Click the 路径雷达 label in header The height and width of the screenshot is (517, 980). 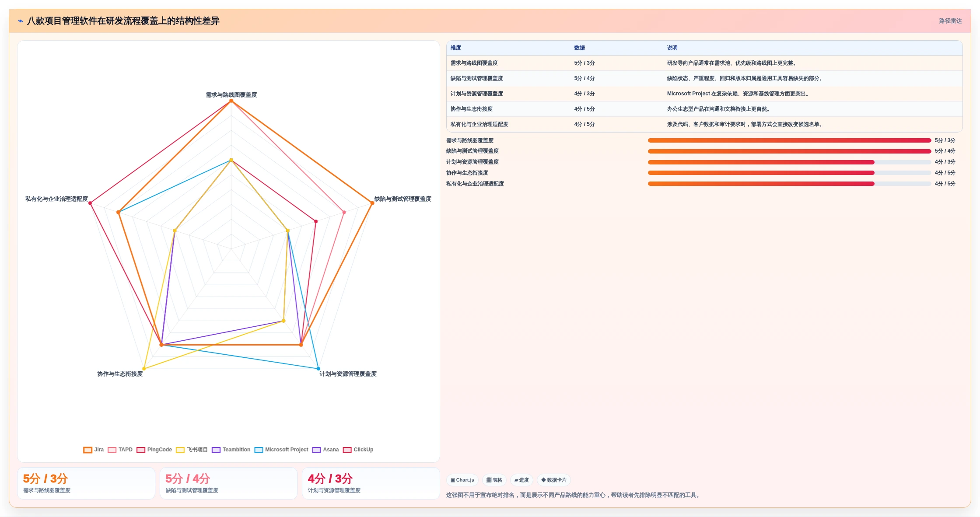pyautogui.click(x=950, y=21)
